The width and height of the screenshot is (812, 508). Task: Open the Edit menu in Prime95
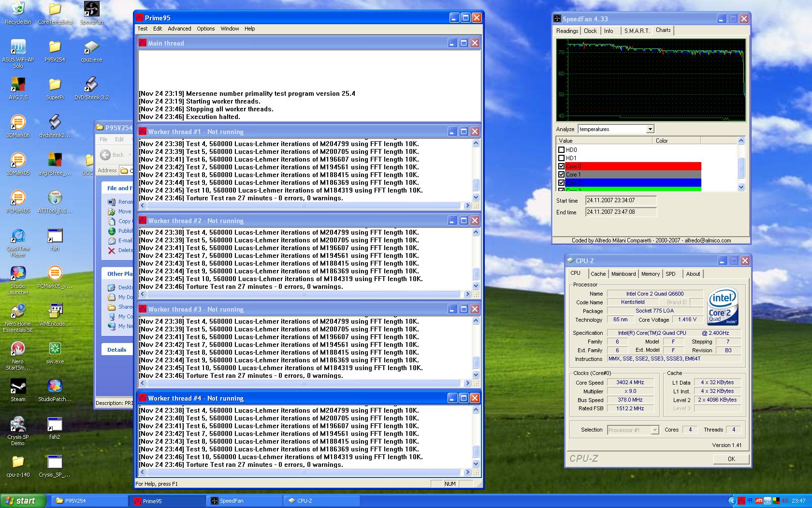tap(158, 29)
